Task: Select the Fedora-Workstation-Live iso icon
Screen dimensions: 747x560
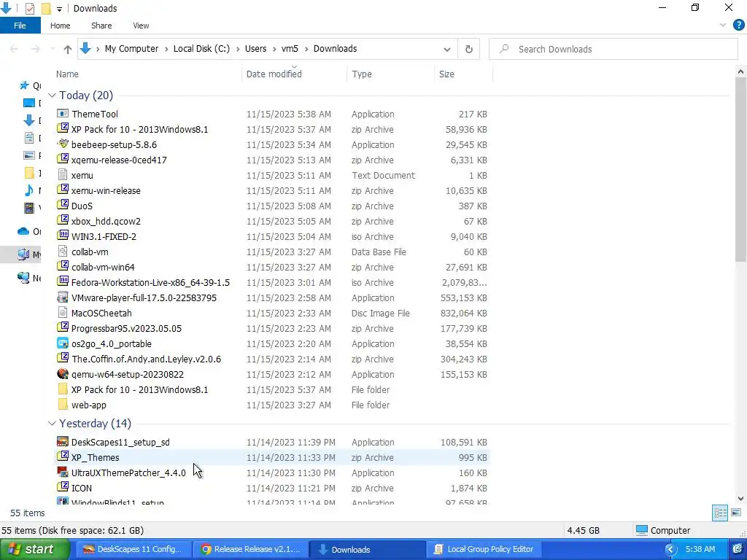Action: pos(63,282)
